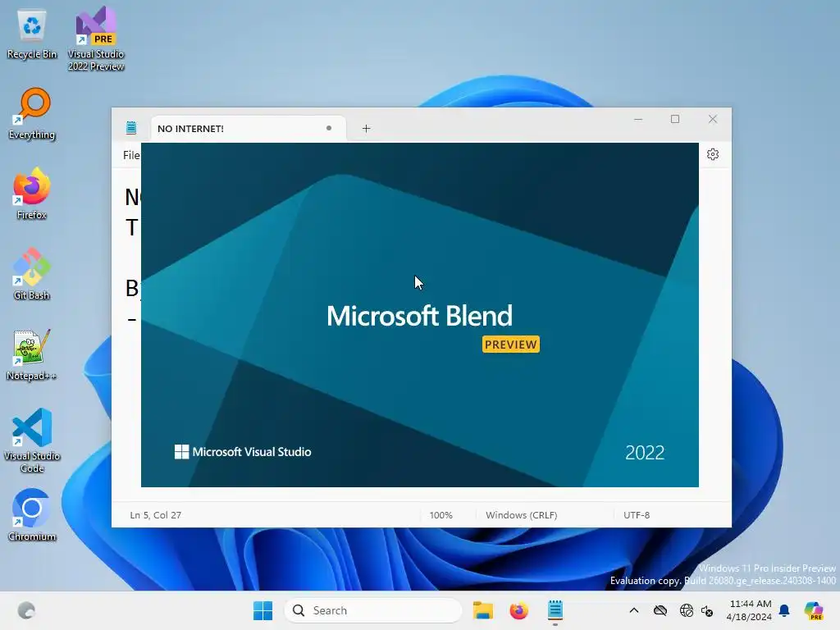The height and width of the screenshot is (630, 840).
Task: Close the Notepad window
Action: (713, 119)
